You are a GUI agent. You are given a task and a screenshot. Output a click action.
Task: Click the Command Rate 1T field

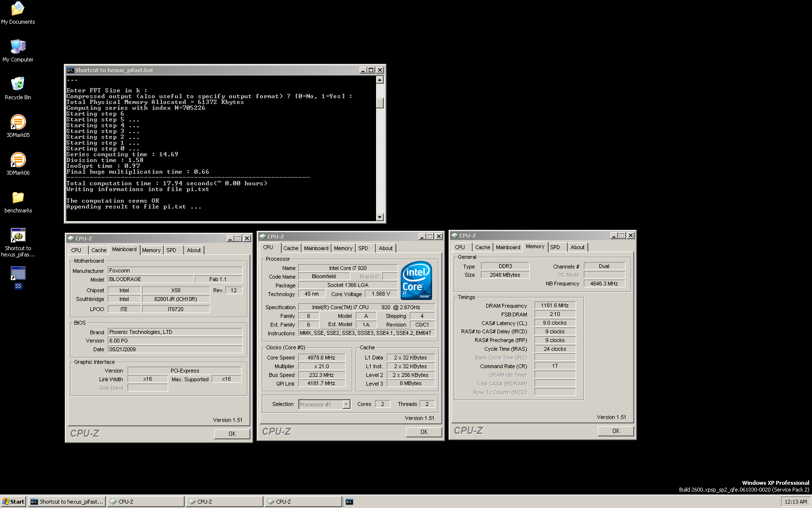click(x=555, y=366)
